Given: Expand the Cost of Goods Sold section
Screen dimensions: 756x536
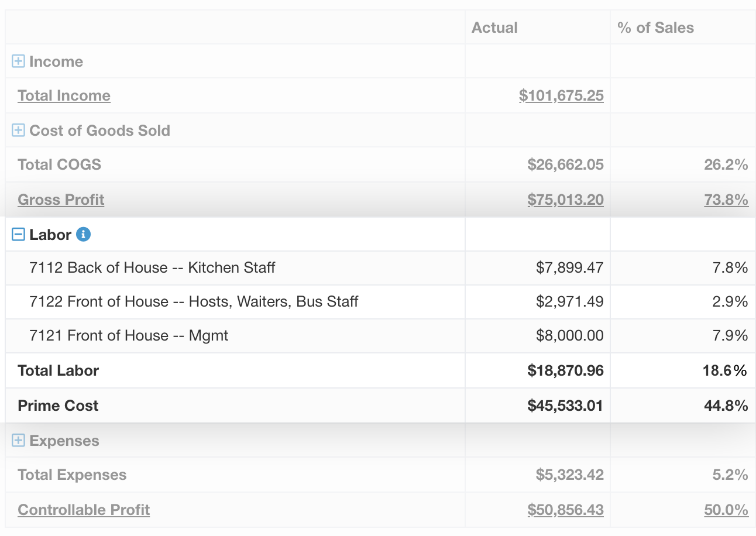Looking at the screenshot, I should coord(19,130).
